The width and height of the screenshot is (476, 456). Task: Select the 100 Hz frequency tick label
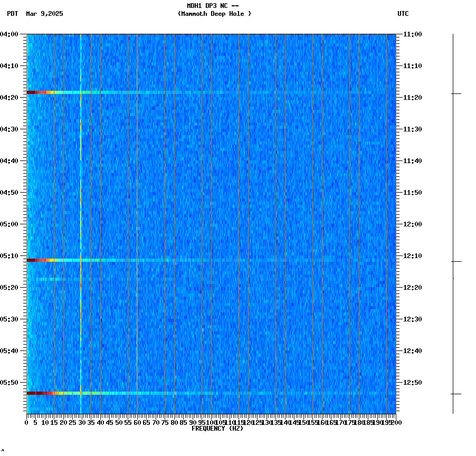tap(210, 422)
